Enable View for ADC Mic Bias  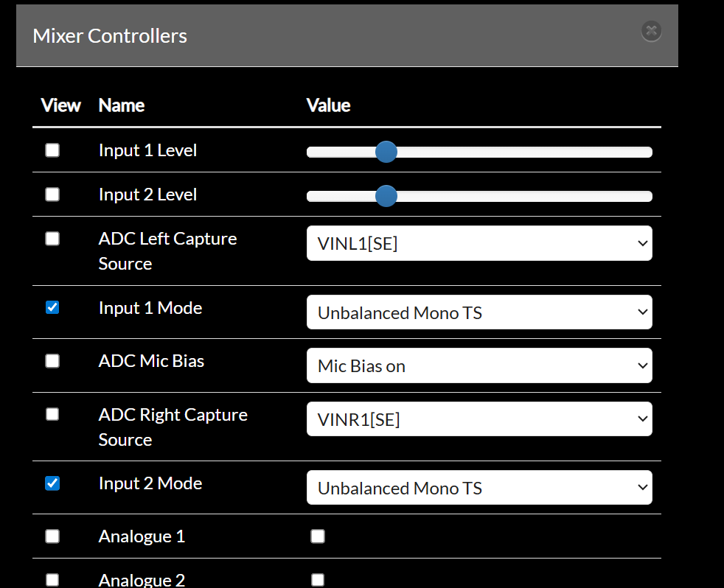(x=52, y=361)
